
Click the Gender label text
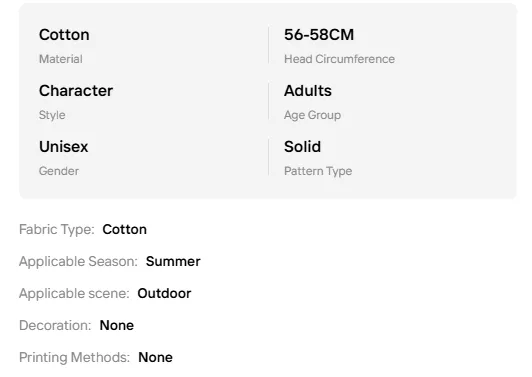point(59,171)
